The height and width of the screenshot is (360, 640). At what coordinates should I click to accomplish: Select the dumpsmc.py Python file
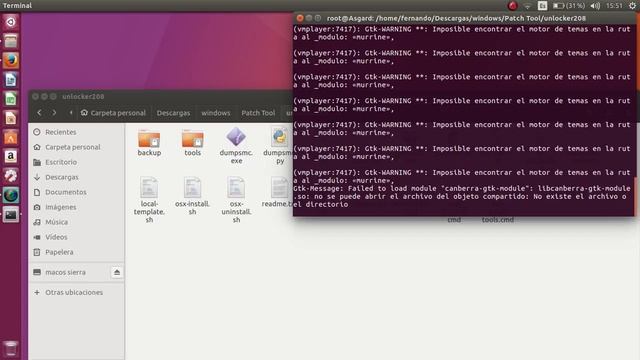tap(279, 145)
